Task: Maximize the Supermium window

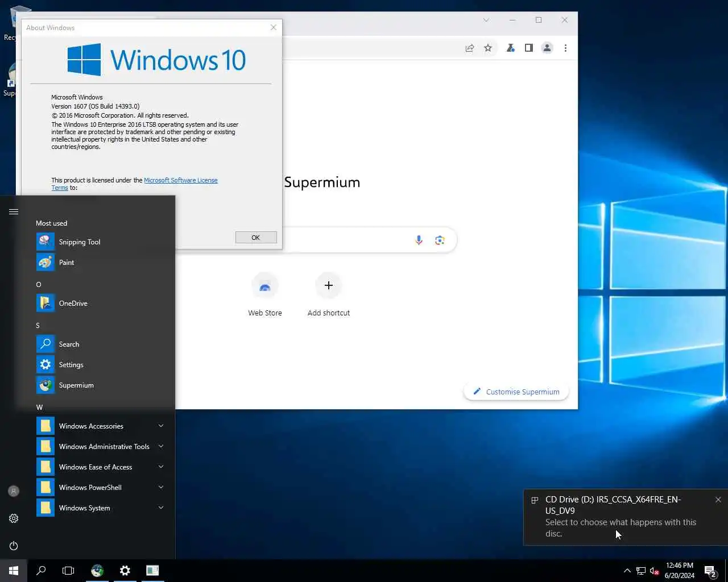Action: [539, 20]
